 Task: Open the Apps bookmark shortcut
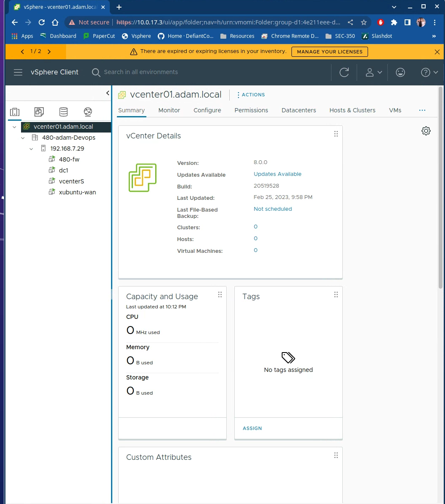point(22,36)
